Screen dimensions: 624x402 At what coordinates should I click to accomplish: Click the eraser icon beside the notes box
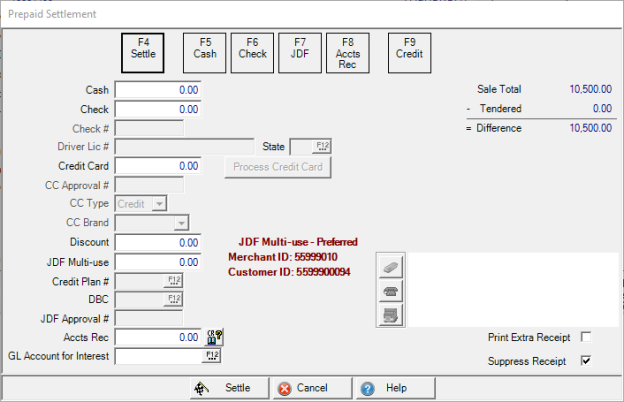coord(391,268)
